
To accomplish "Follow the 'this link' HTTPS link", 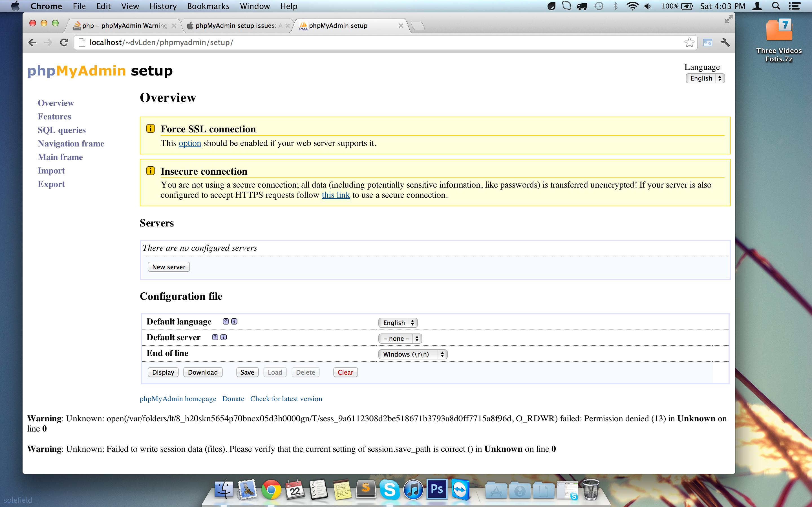I will [x=336, y=195].
